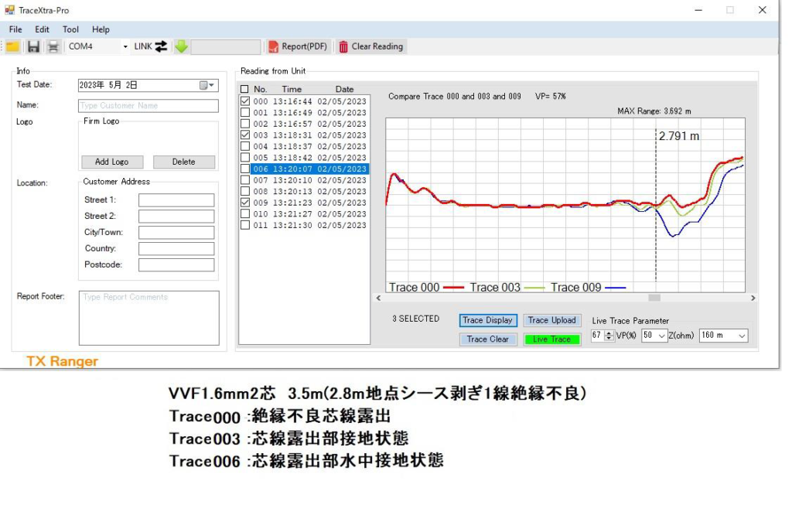The width and height of the screenshot is (792, 532).
Task: Click the chart scrollbar right arrow
Action: [753, 298]
